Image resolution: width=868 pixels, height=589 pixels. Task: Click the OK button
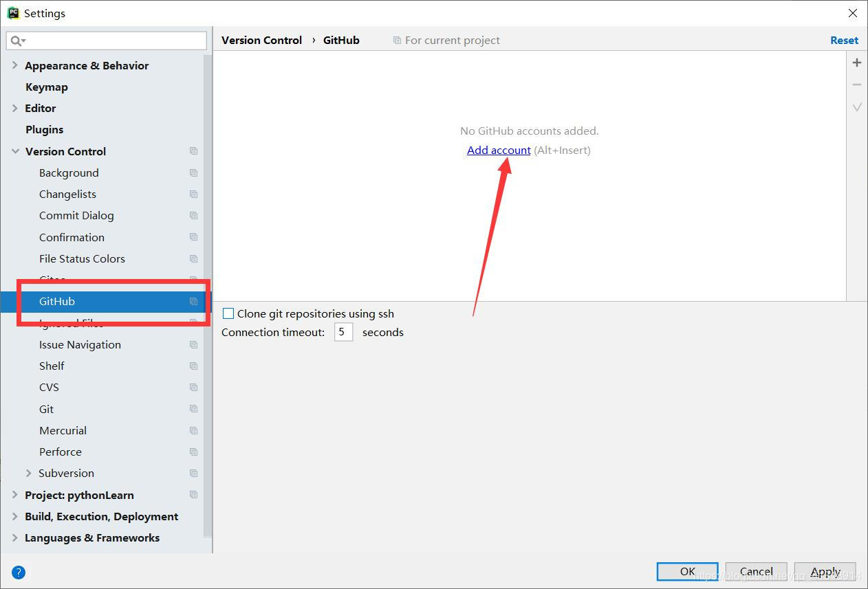click(688, 572)
